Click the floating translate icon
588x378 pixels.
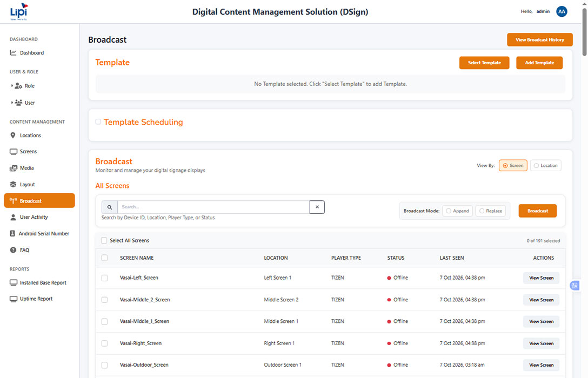click(x=574, y=286)
